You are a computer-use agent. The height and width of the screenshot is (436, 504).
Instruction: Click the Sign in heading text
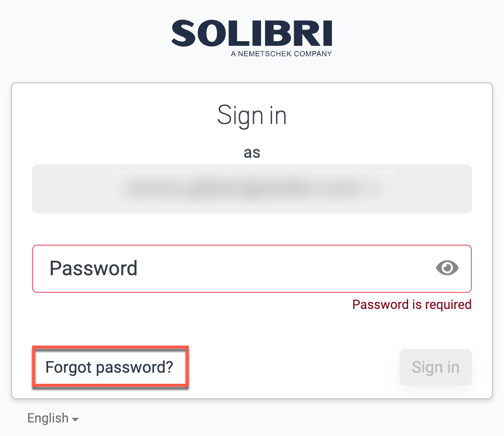click(252, 115)
